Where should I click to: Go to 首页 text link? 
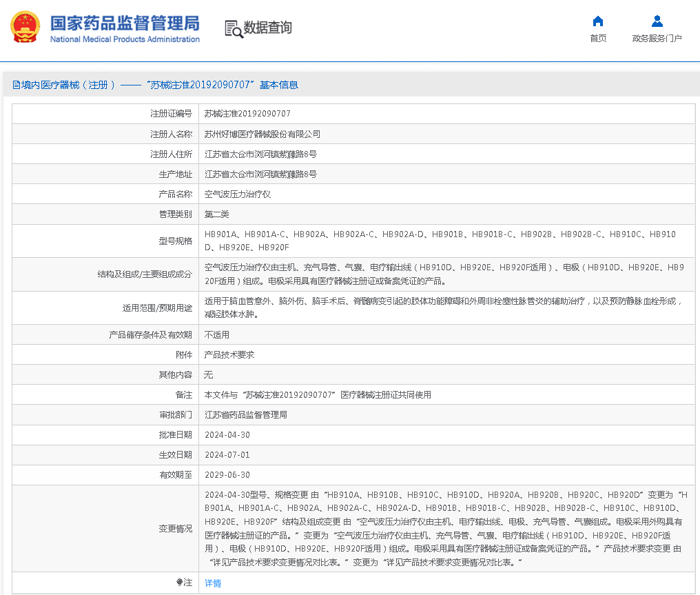point(598,39)
